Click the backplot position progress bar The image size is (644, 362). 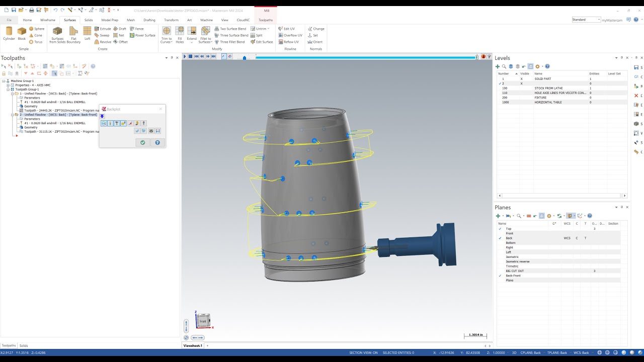tap(366, 57)
